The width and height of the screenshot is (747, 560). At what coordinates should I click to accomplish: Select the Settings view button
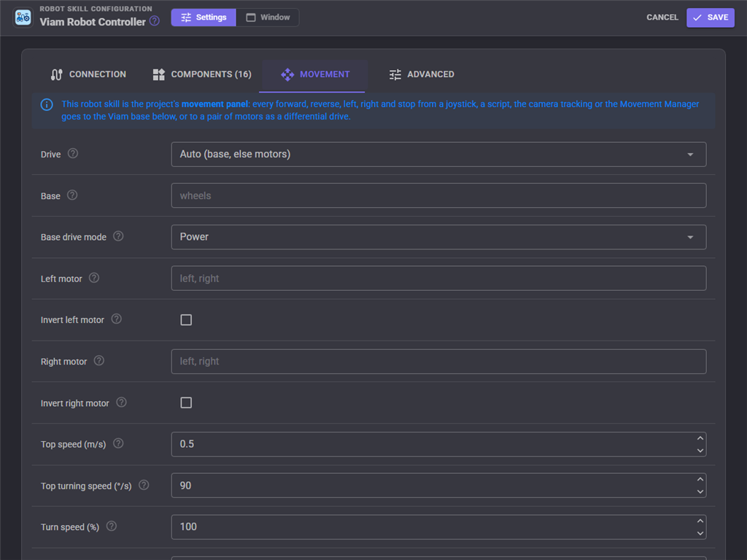204,17
